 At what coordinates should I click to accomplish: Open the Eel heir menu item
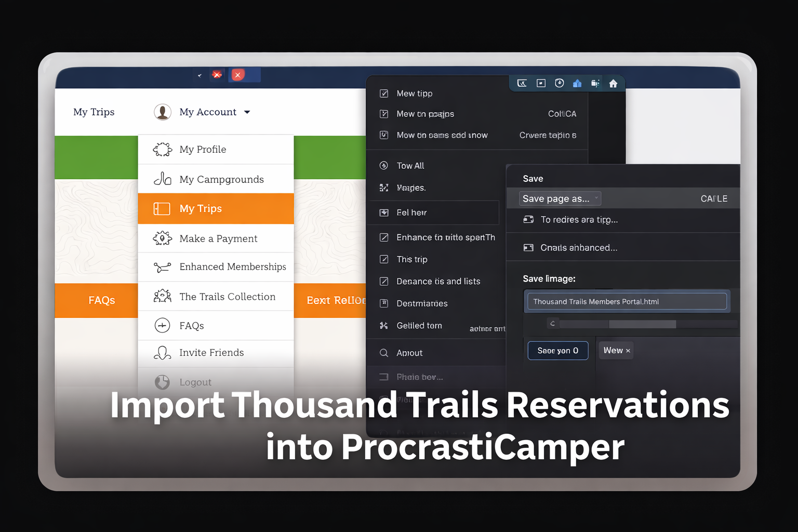point(434,212)
